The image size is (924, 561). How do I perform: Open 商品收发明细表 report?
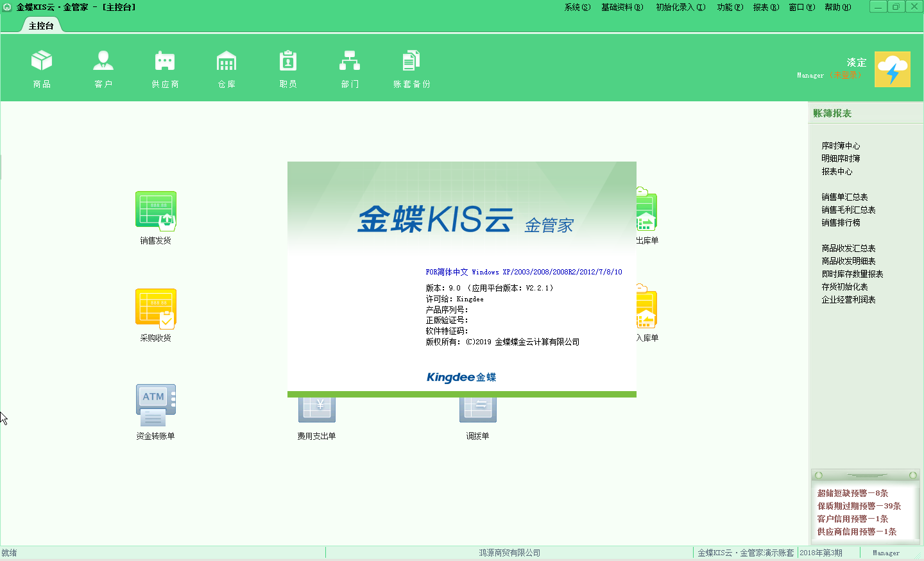[x=848, y=261]
